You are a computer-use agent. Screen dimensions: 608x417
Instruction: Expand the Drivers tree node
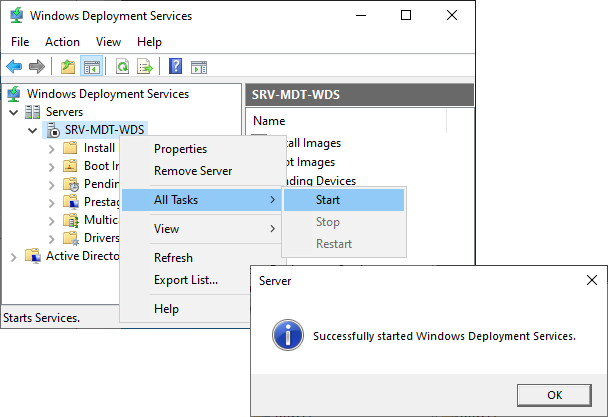(51, 239)
